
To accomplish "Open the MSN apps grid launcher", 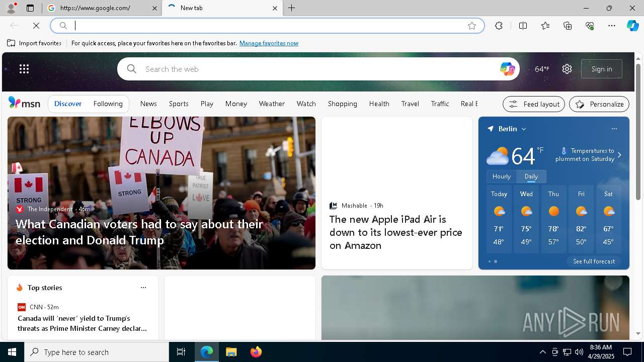I will [x=24, y=69].
